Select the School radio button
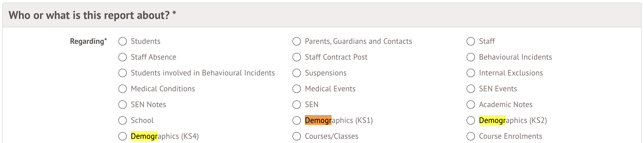 click(x=123, y=120)
